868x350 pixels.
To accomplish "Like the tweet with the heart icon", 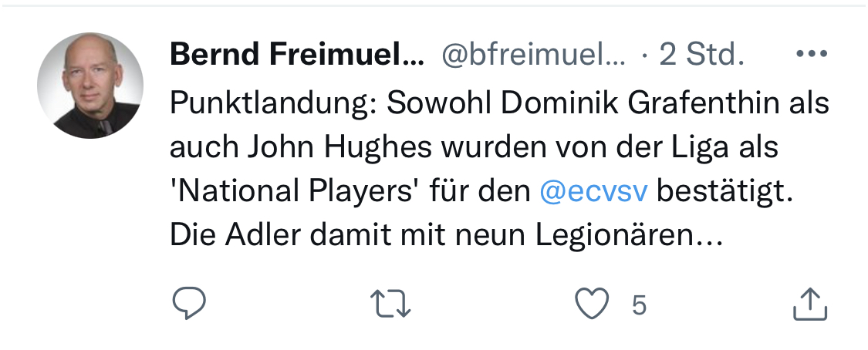I will pyautogui.click(x=593, y=304).
